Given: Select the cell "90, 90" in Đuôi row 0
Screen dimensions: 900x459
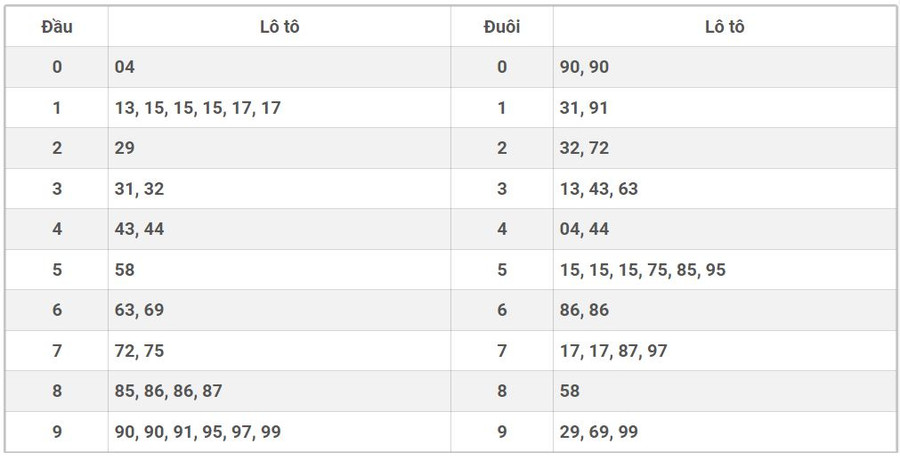Looking at the screenshot, I should tap(584, 67).
